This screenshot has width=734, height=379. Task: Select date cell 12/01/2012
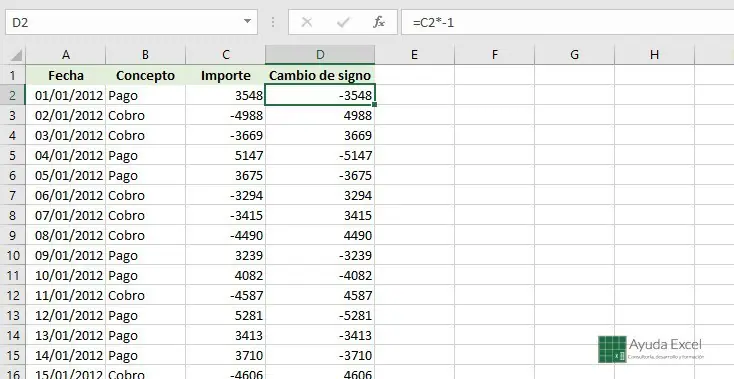[x=66, y=315]
